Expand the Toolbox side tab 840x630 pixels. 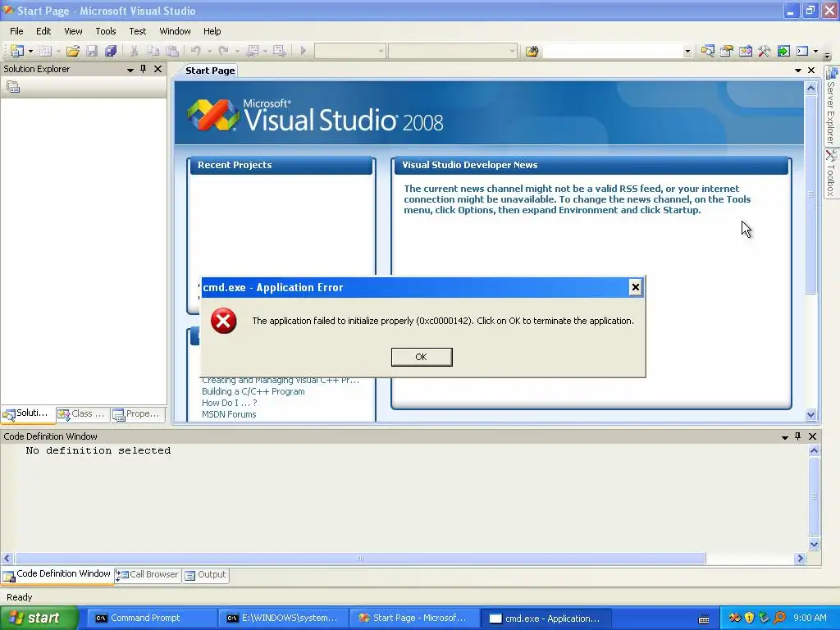831,174
